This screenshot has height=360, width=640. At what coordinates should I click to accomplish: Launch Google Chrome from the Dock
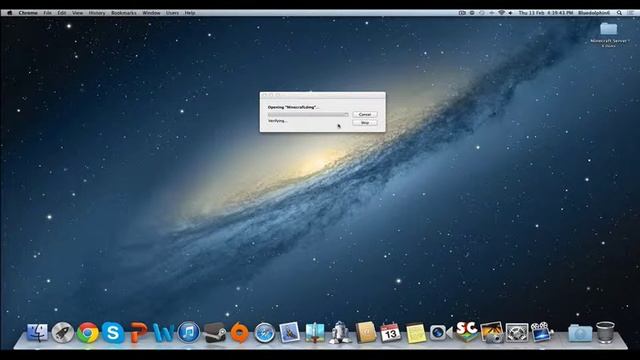pos(87,333)
